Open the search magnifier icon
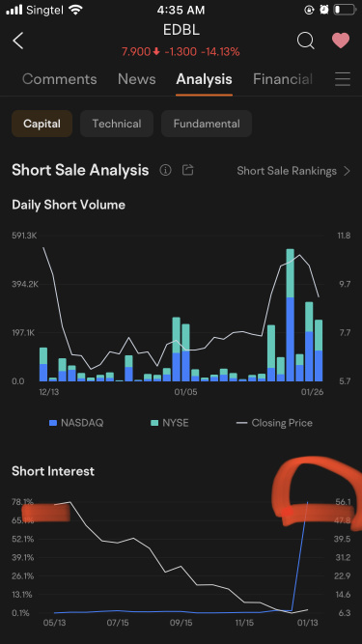Image resolution: width=362 pixels, height=644 pixels. tap(306, 41)
